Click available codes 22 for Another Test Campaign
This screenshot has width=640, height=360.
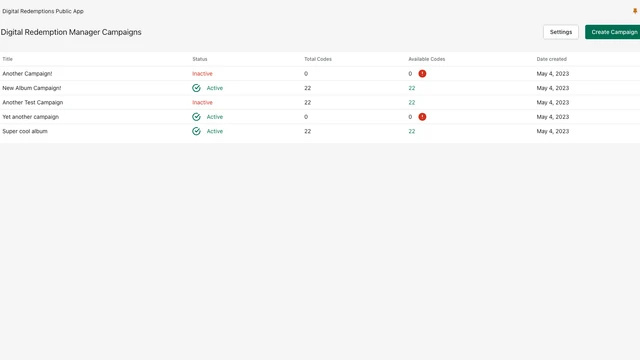(x=412, y=102)
